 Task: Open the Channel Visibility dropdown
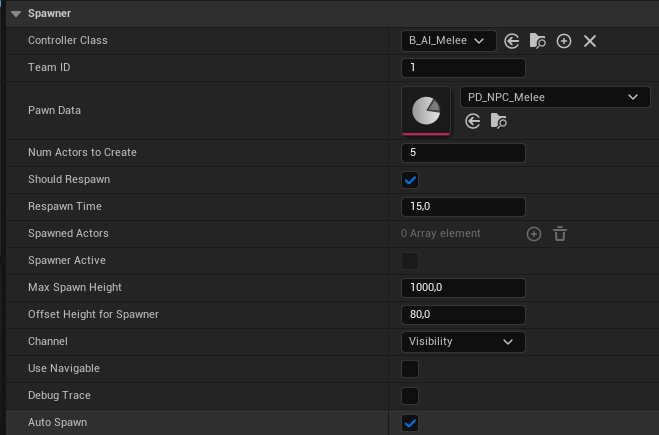[x=462, y=342]
